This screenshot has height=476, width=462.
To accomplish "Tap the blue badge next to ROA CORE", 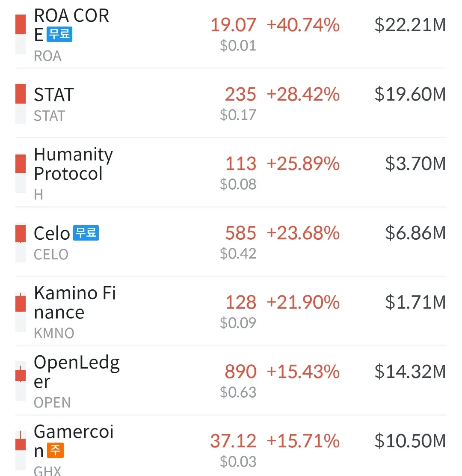I will (x=59, y=34).
